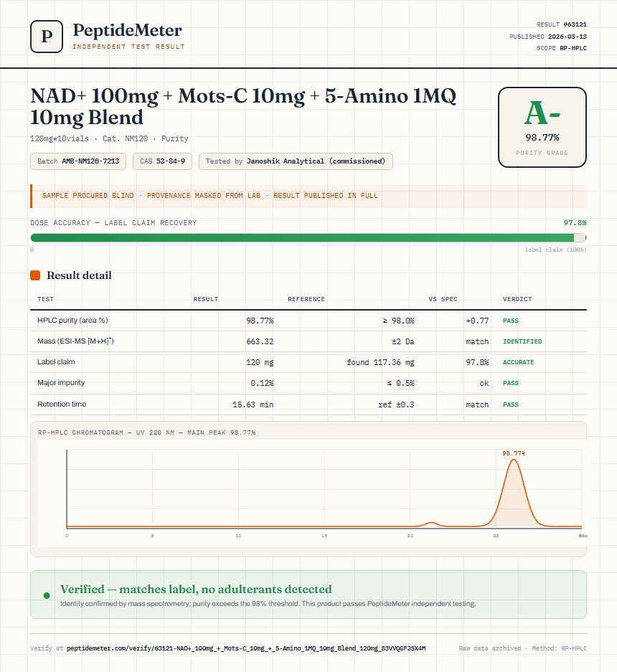Click the TEST column header
The width and height of the screenshot is (617, 672).
pyautogui.click(x=45, y=299)
